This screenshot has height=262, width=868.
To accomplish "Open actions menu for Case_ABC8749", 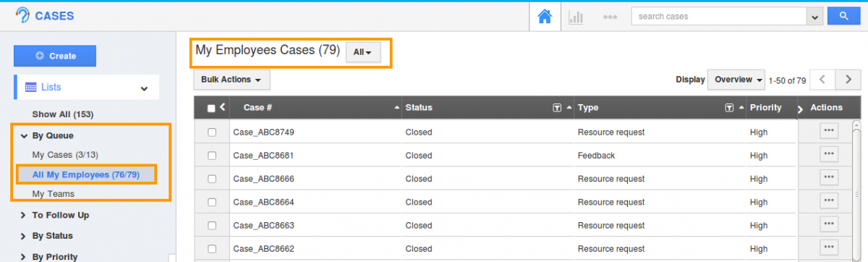I will point(829,130).
